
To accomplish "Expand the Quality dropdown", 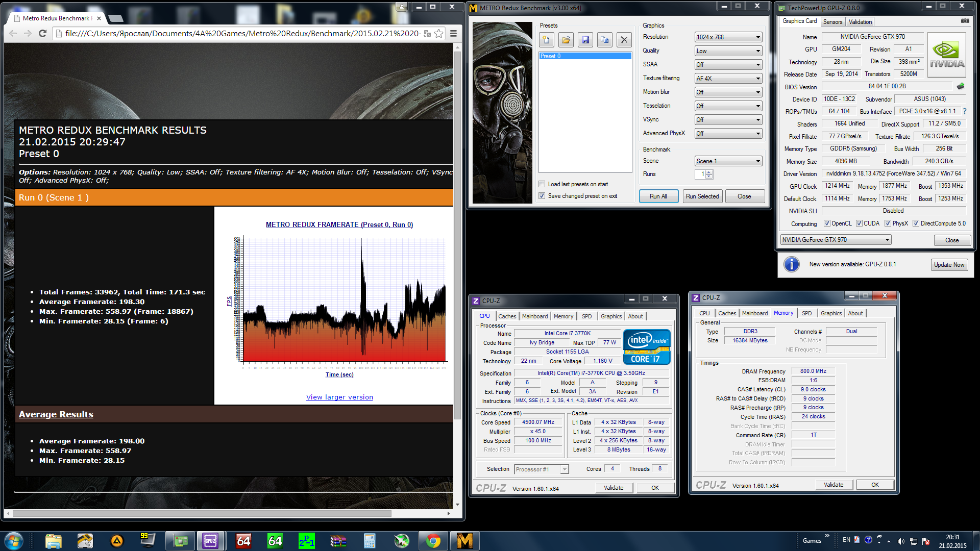I will pyautogui.click(x=728, y=51).
